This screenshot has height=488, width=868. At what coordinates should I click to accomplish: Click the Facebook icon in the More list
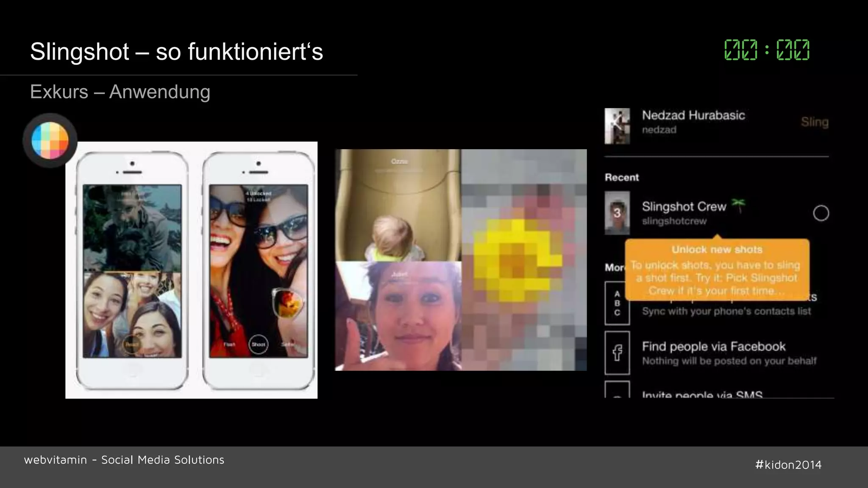coord(617,353)
